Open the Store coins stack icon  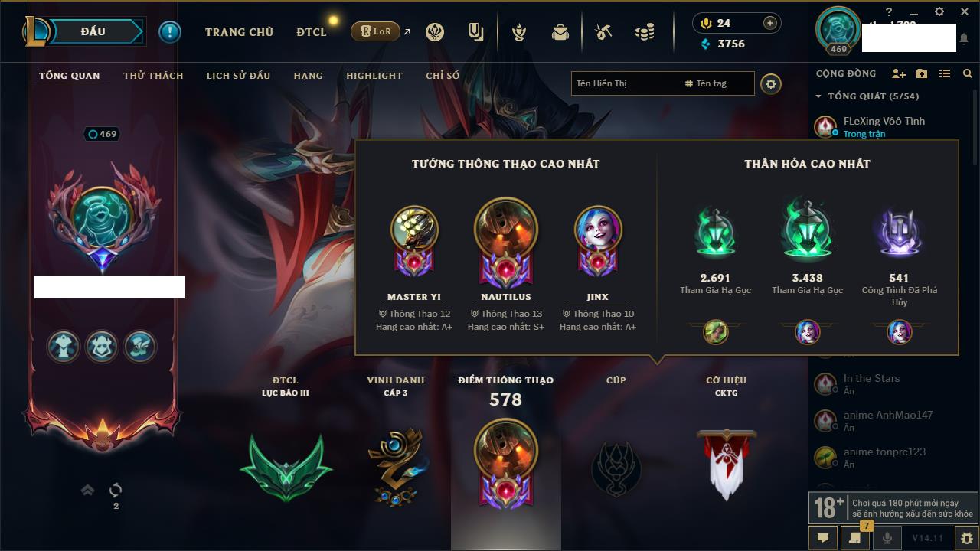point(645,32)
